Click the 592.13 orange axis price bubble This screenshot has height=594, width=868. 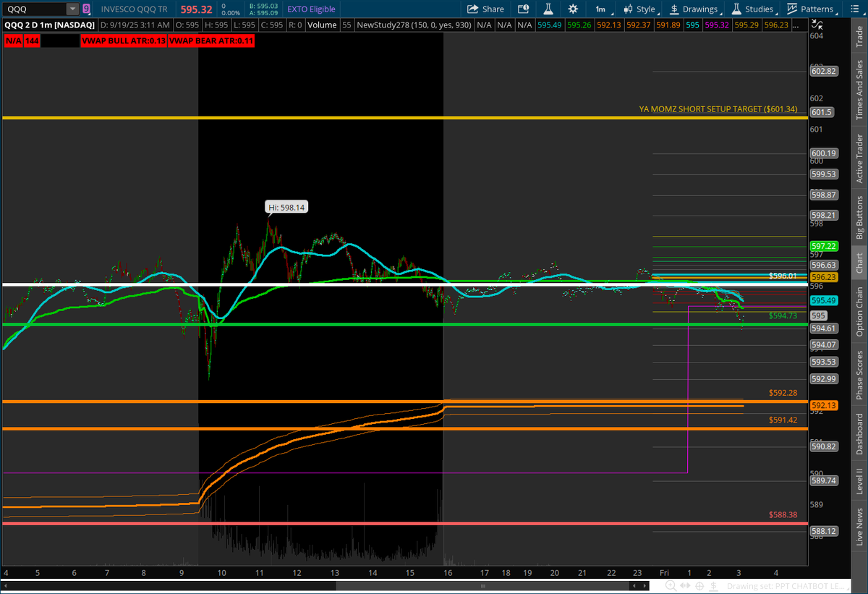coord(825,405)
